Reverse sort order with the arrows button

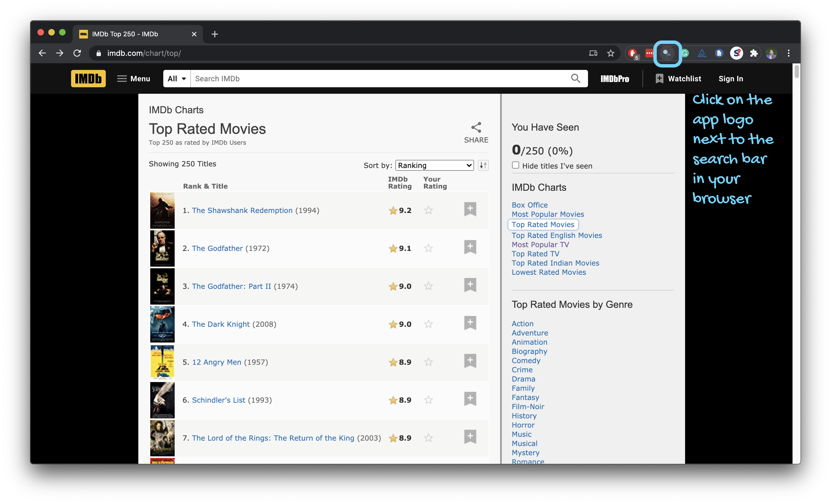click(483, 165)
